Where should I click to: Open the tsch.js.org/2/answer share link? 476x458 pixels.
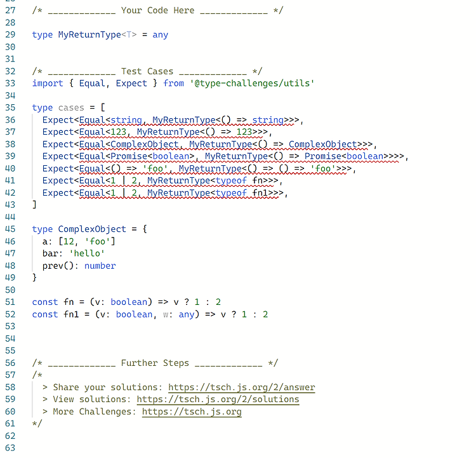click(242, 387)
